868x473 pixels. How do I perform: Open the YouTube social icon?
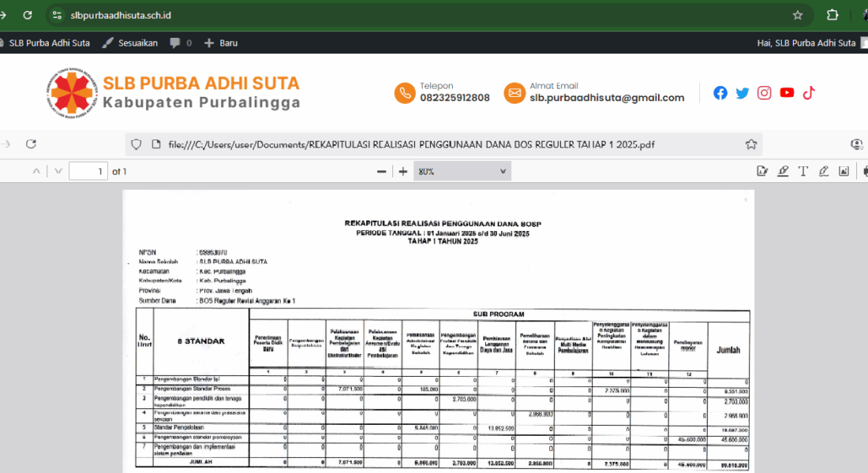tap(787, 92)
